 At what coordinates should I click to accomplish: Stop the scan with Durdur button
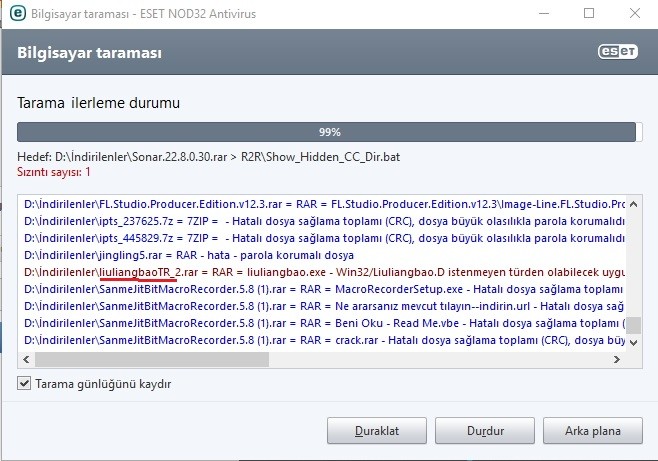485,430
